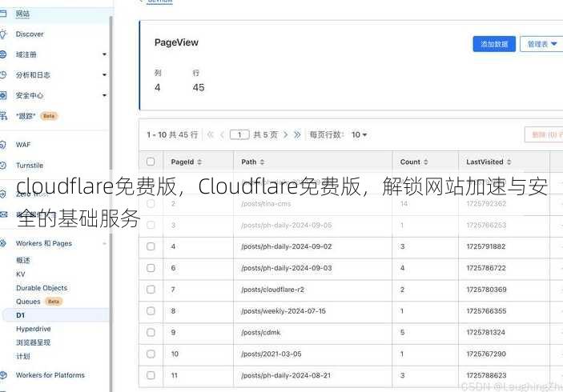Click the red delete rows button
This screenshot has width=563, height=392.
[x=544, y=134]
